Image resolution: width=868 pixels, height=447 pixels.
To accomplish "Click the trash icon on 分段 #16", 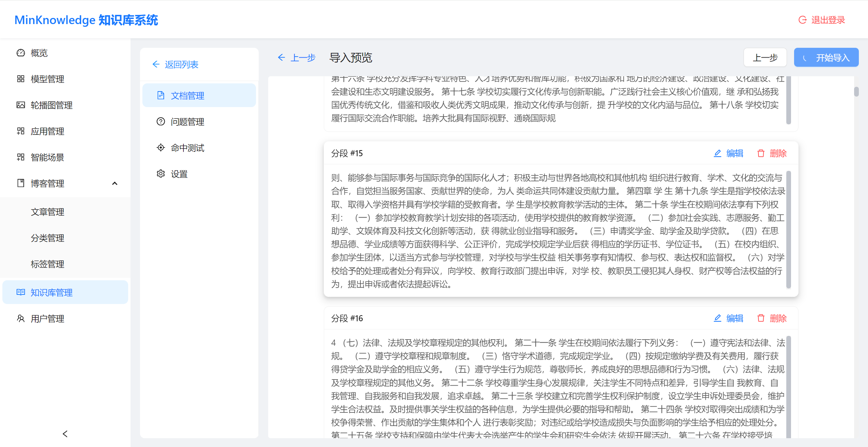I will tap(761, 318).
